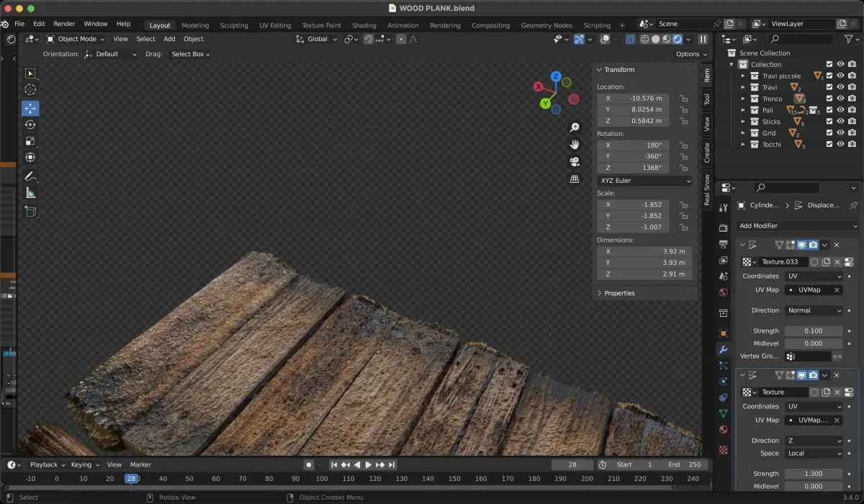Viewport: 864px width, 504px height.
Task: Open the Orientation Default dropdown
Action: [x=112, y=54]
